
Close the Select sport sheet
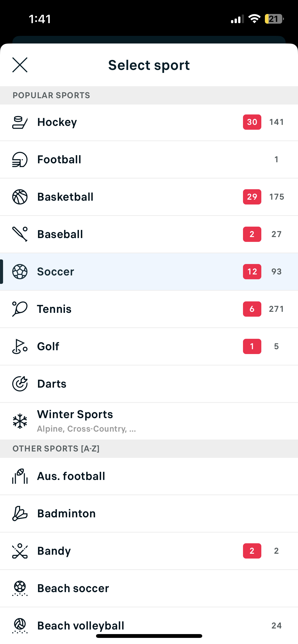[x=20, y=65]
